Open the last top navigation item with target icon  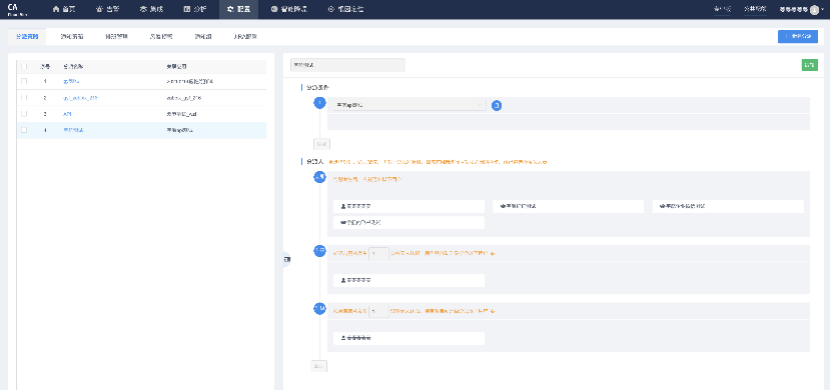click(x=345, y=10)
